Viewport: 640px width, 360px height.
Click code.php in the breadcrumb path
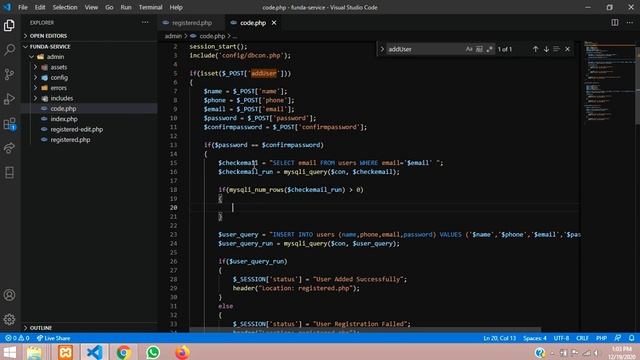coord(212,36)
